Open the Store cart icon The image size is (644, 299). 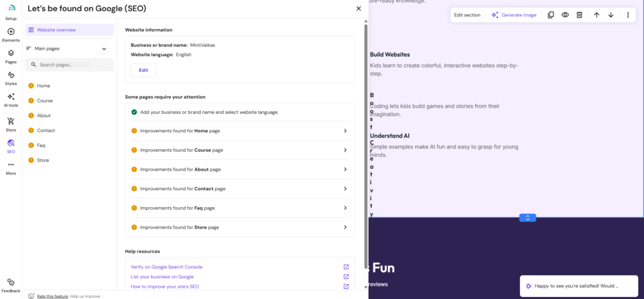tap(11, 121)
